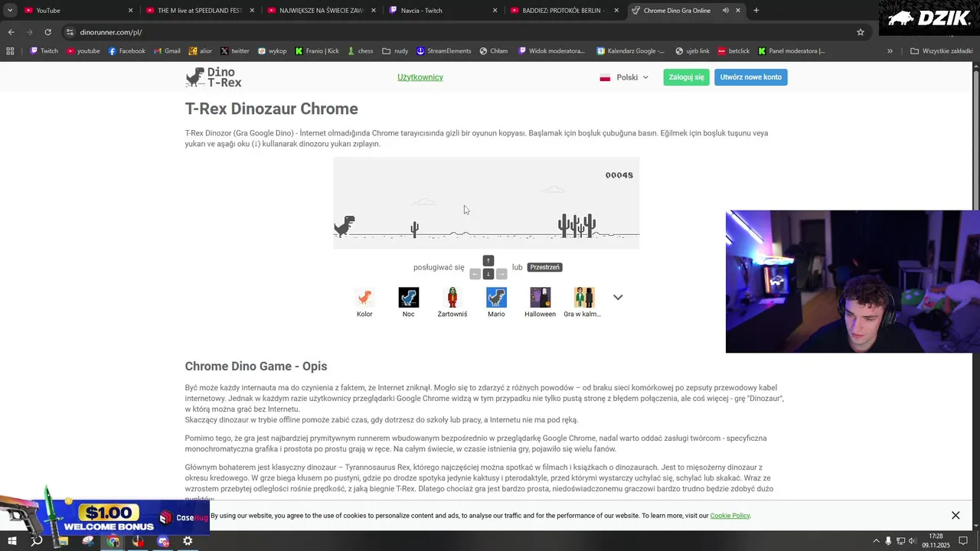Dismiss the cookie notice with X
Image resolution: width=980 pixels, height=551 pixels.
(x=955, y=515)
